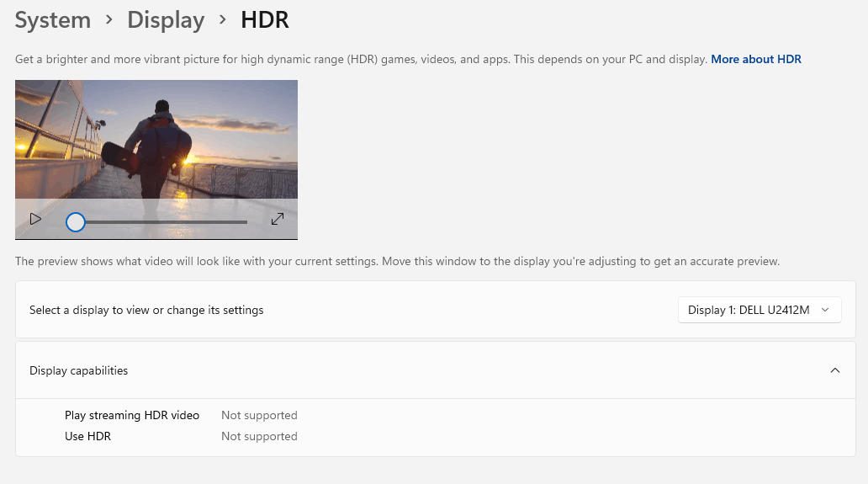Collapse the Display capabilities section
The height and width of the screenshot is (484, 868).
pyautogui.click(x=835, y=370)
